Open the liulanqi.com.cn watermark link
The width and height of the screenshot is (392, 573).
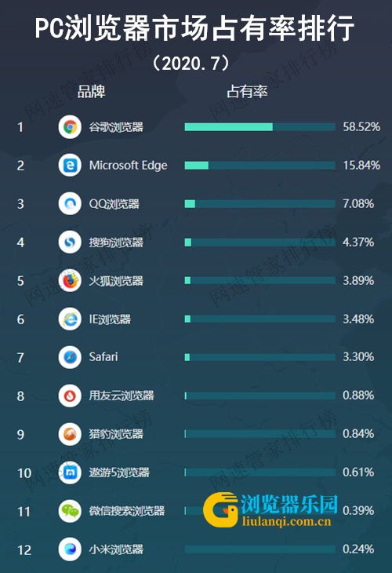point(286,521)
